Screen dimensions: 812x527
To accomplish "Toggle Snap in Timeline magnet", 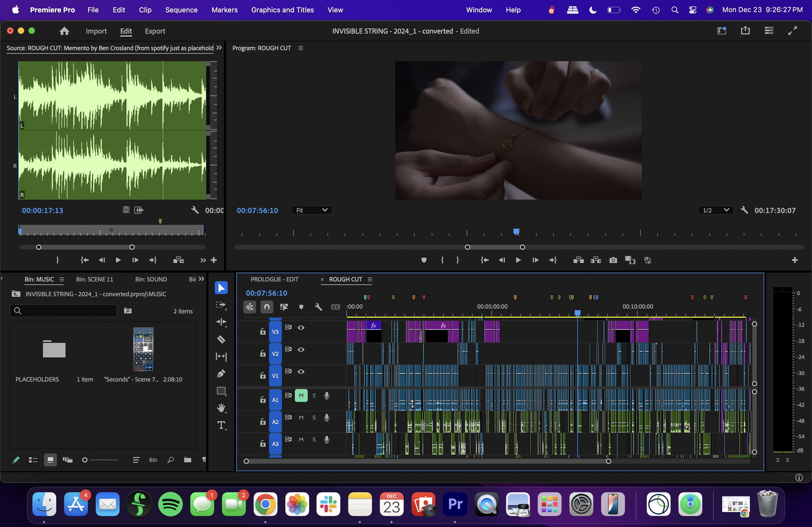I will point(267,307).
